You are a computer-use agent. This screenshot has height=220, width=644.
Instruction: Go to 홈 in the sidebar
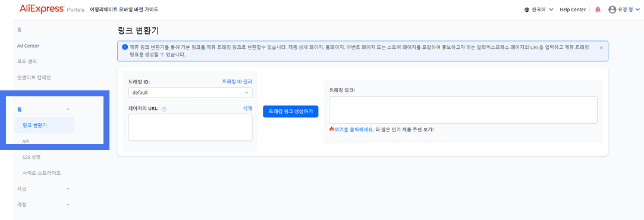pyautogui.click(x=19, y=30)
